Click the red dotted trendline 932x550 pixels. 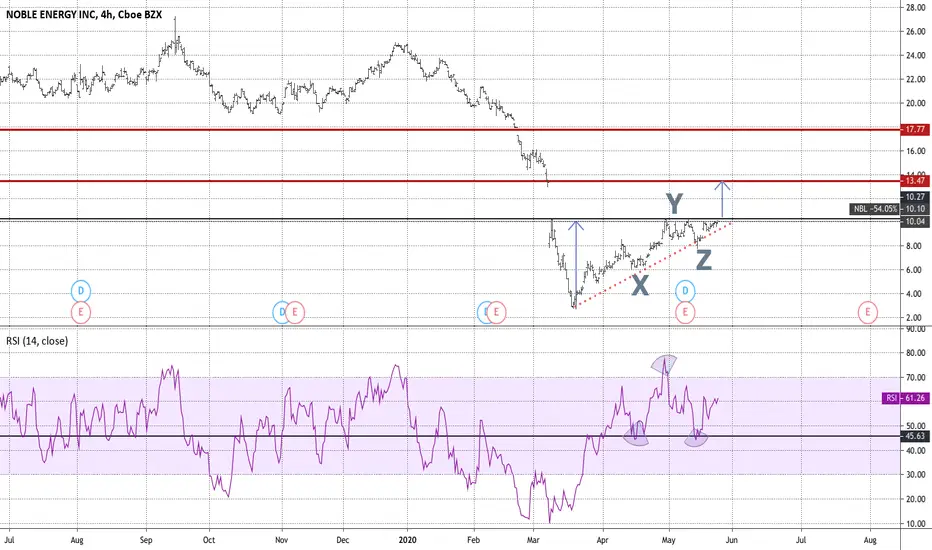pyautogui.click(x=651, y=265)
